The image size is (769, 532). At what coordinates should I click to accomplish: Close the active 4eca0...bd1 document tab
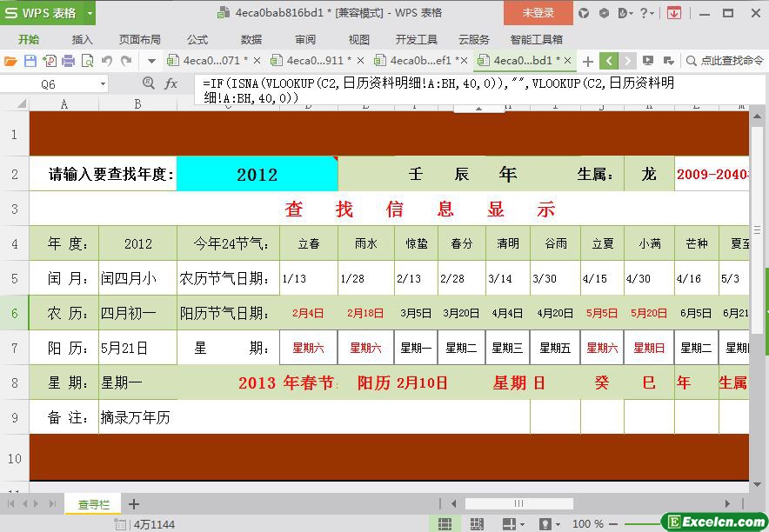point(567,61)
